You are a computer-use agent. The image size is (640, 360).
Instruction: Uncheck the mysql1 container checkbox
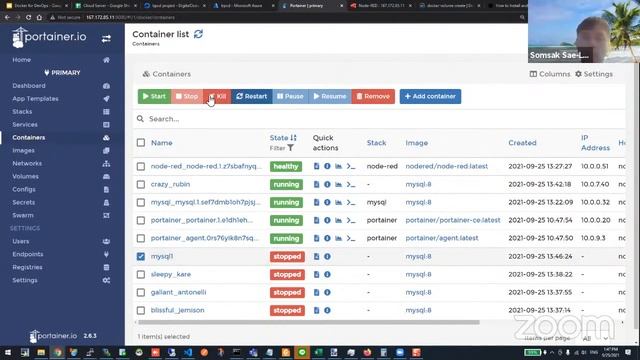141,257
